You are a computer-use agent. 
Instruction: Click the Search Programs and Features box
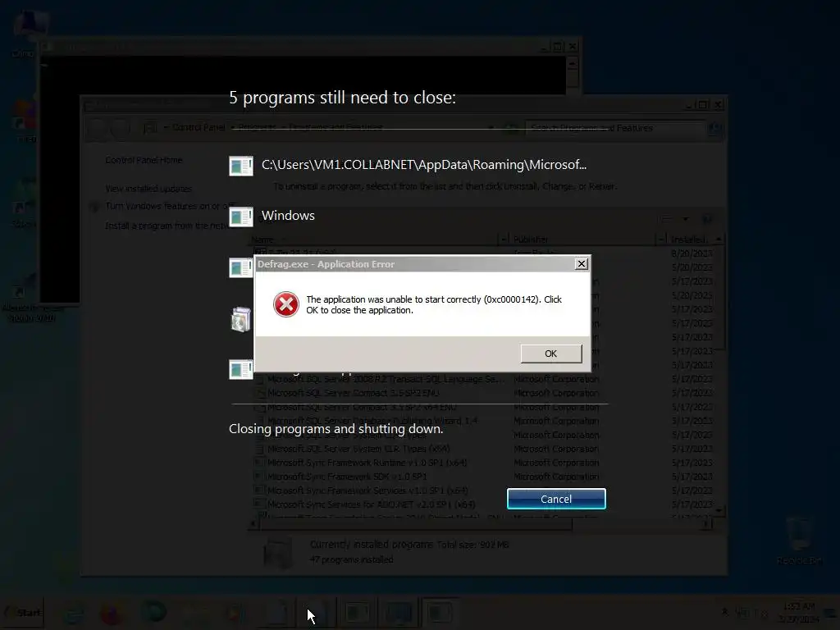click(x=614, y=128)
